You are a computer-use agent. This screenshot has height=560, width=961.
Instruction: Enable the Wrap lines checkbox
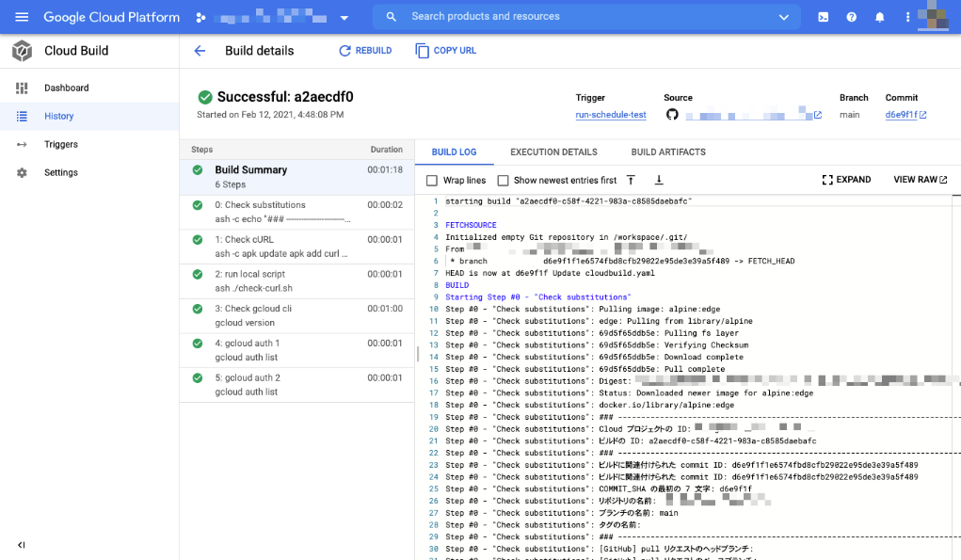coord(432,180)
